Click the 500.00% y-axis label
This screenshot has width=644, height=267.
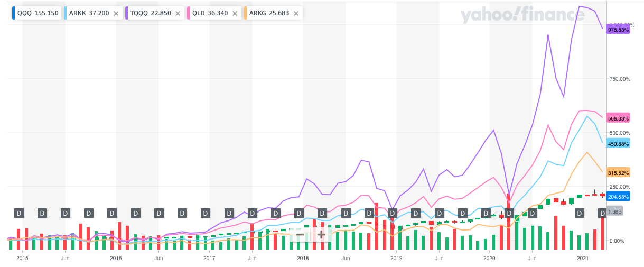620,133
